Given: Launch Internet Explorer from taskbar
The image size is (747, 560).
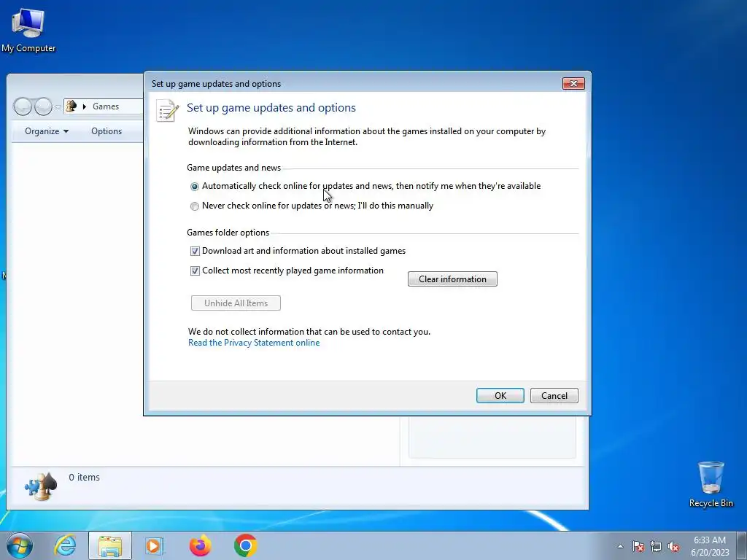Looking at the screenshot, I should tap(65, 545).
